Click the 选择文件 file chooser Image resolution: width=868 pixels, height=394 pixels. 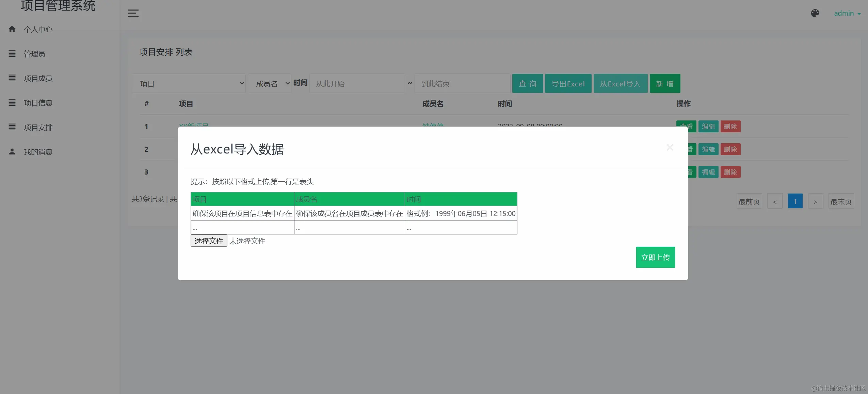tap(208, 241)
